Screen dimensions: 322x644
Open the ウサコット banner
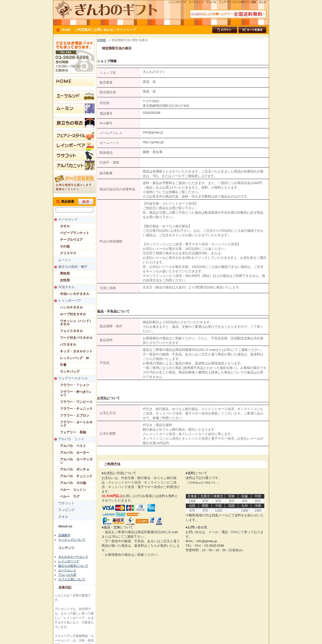(x=74, y=156)
